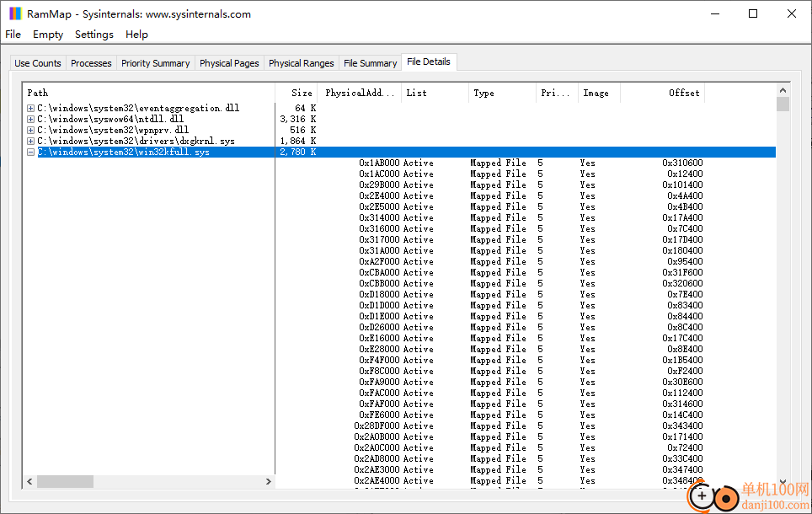This screenshot has height=514, width=812.
Task: Click the 3,316 K size value
Action: point(298,119)
